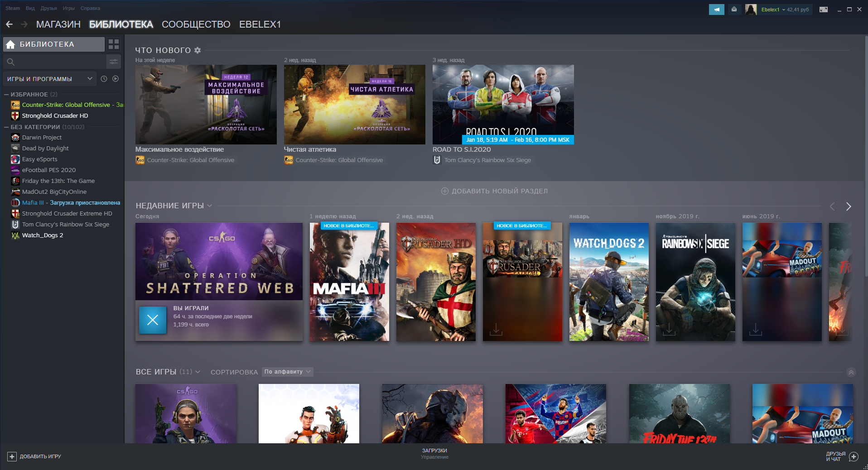This screenshot has height=470, width=868.
Task: Click the Counter-Strike icon under Максимальное воздействие
Action: tap(140, 160)
